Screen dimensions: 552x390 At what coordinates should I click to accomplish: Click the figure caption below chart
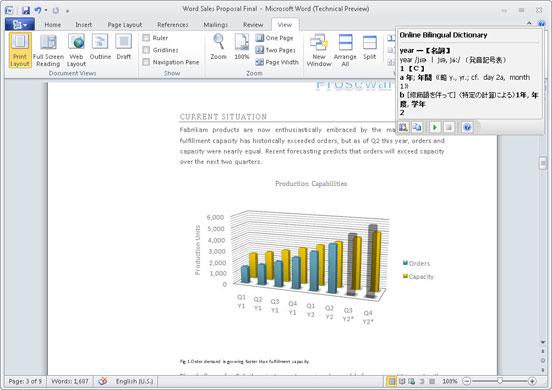tap(244, 361)
